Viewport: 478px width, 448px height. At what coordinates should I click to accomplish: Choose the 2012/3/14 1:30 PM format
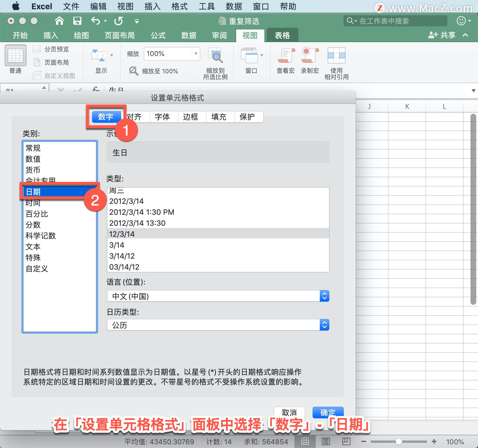pos(218,212)
